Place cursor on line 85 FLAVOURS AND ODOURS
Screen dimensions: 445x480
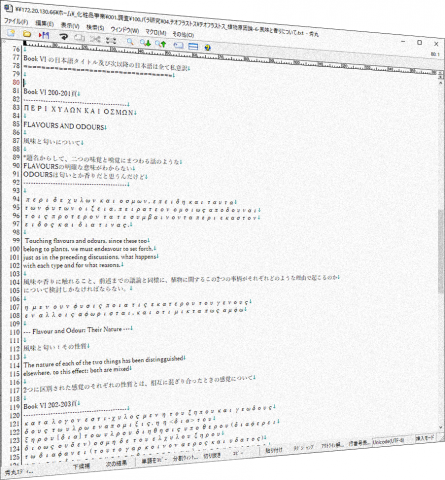point(64,126)
